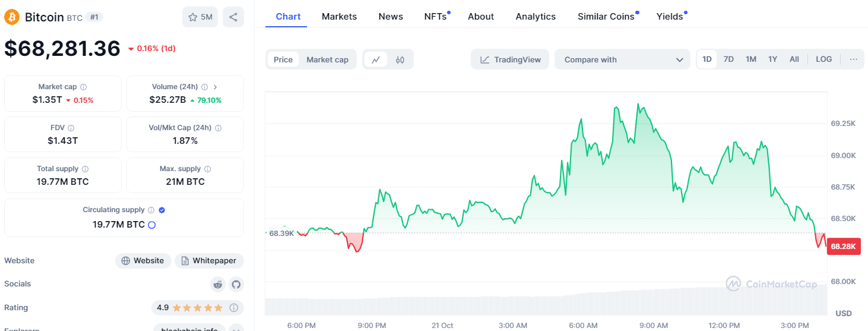The height and width of the screenshot is (331, 868).
Task: Switch to the Yields tab
Action: pos(671,17)
